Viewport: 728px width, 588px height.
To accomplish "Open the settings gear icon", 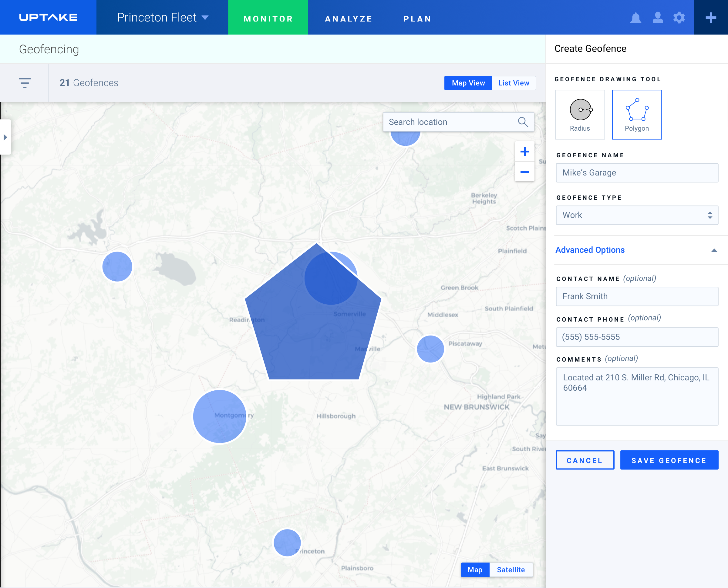I will [679, 18].
